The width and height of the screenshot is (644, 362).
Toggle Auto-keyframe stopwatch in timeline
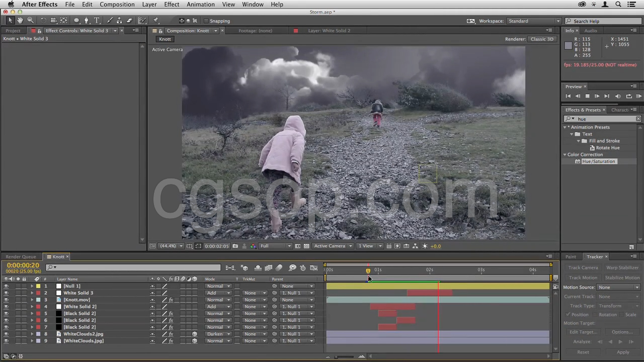click(303, 268)
